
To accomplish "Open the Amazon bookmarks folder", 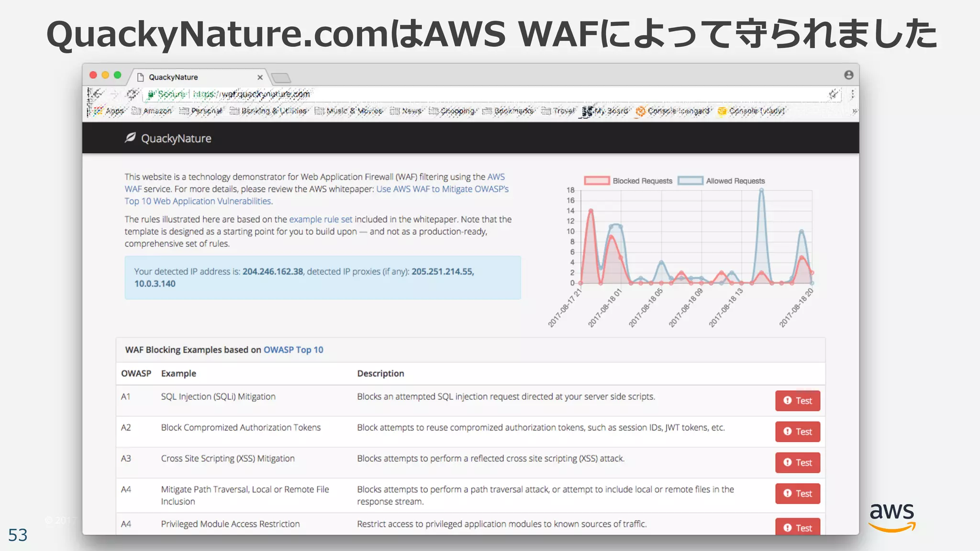I will point(151,111).
